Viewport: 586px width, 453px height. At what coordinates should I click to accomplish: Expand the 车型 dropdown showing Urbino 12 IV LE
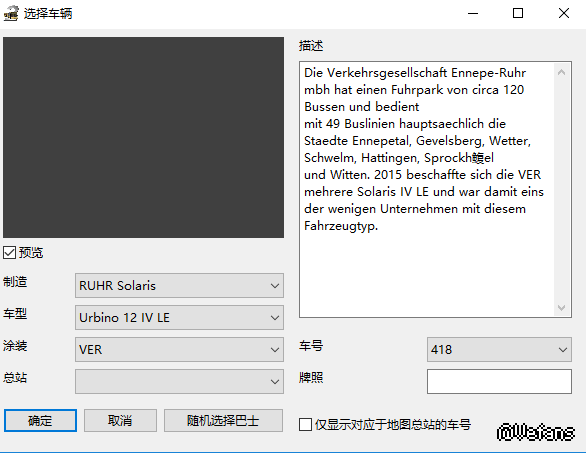tap(179, 317)
